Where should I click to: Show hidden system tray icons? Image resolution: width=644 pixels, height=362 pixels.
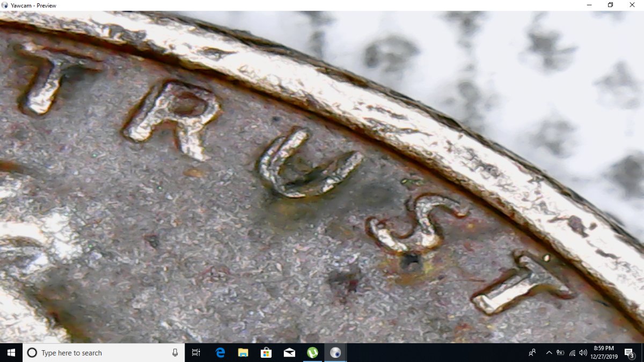pos(549,352)
